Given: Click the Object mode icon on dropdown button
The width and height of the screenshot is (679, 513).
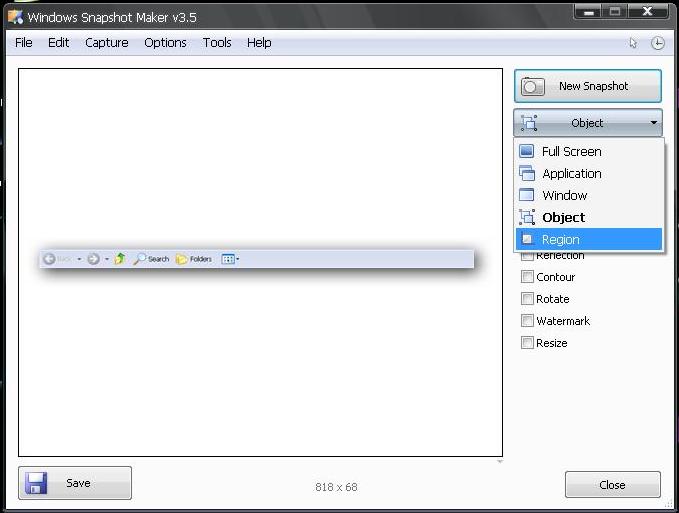Looking at the screenshot, I should pyautogui.click(x=529, y=123).
